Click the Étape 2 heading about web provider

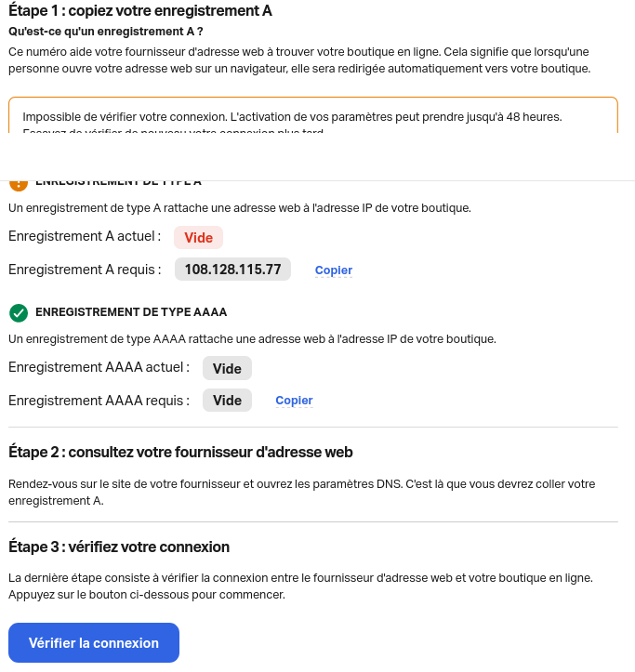[180, 453]
